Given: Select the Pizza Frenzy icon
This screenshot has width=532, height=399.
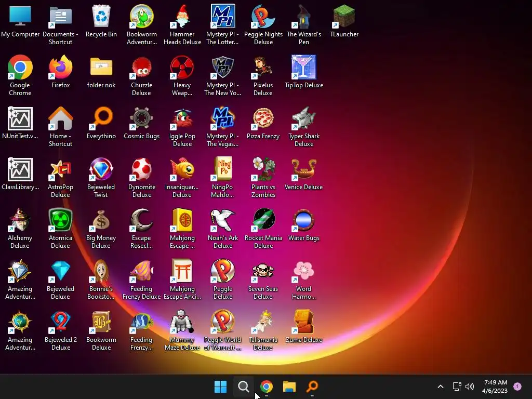Looking at the screenshot, I should [263, 118].
